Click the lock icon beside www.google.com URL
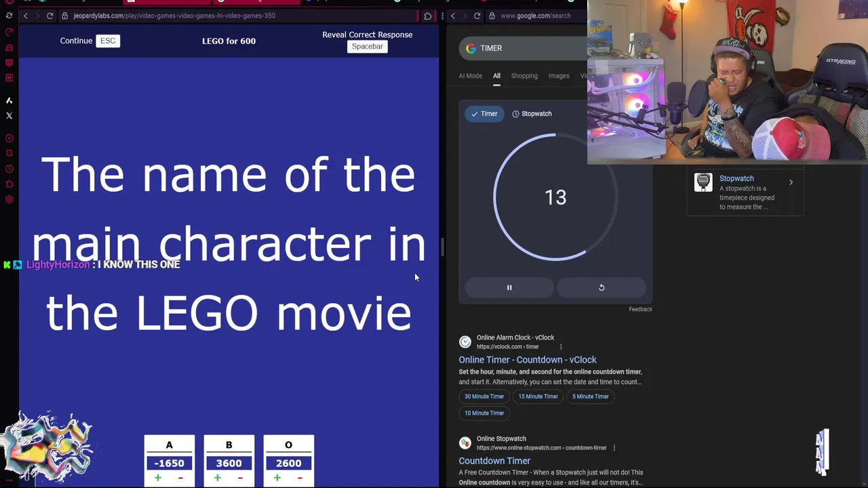 (x=492, y=16)
